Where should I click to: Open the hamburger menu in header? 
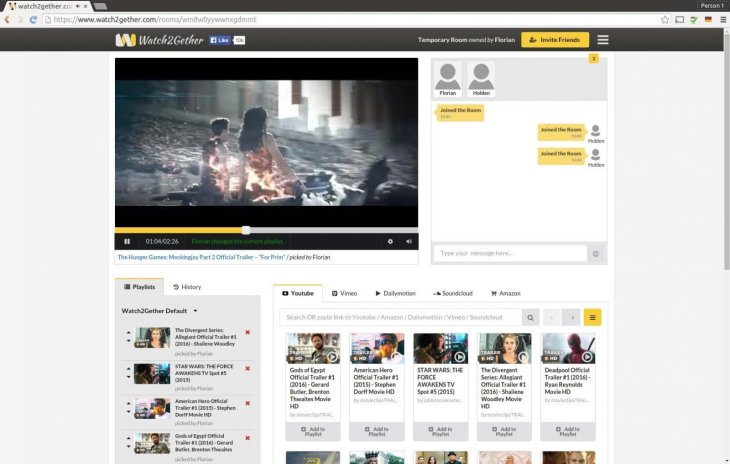(603, 40)
